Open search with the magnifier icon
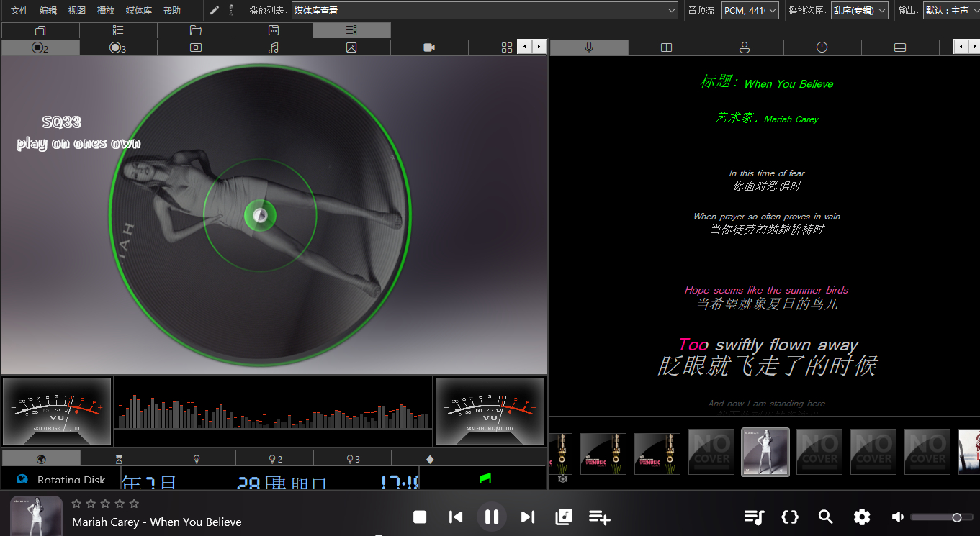 click(826, 517)
